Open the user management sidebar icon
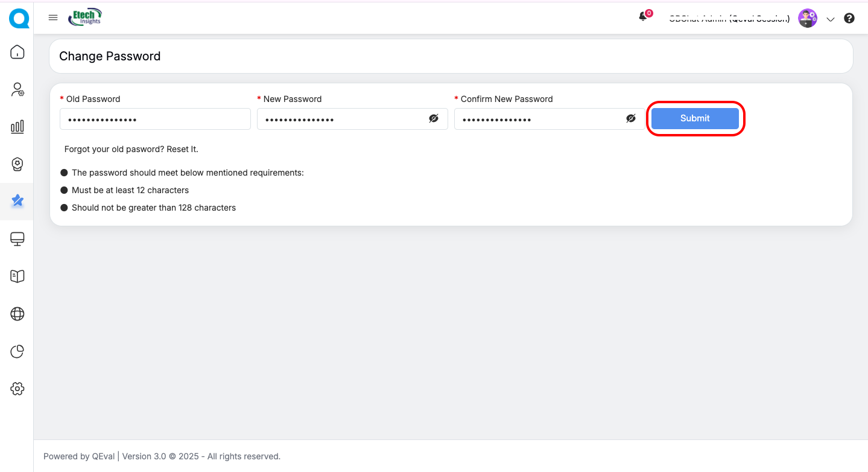Screen dimensions: 868x472 pyautogui.click(x=17, y=89)
